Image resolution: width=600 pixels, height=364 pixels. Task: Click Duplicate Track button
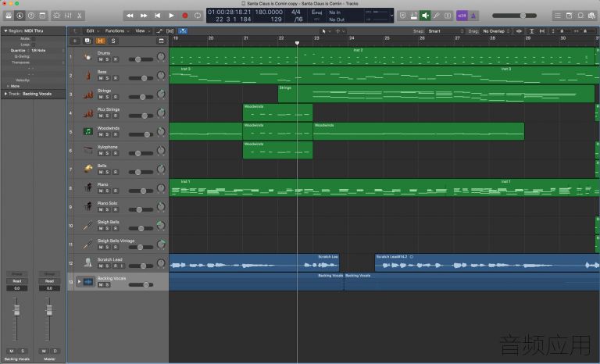(87, 41)
